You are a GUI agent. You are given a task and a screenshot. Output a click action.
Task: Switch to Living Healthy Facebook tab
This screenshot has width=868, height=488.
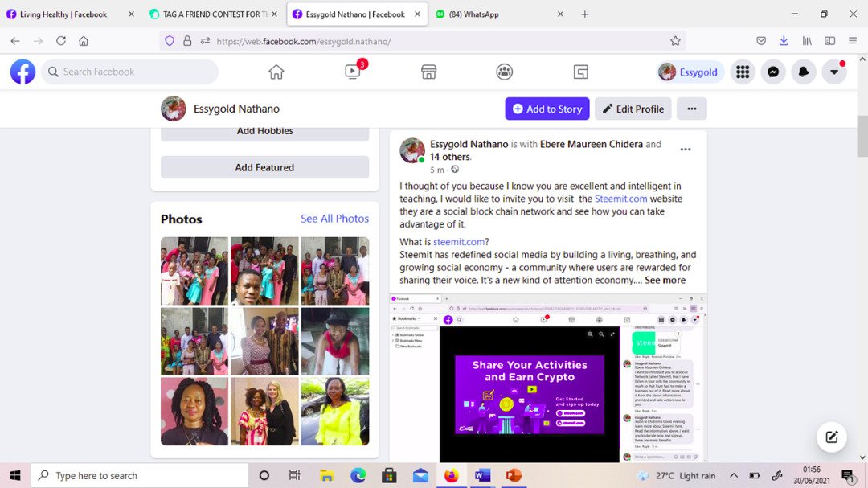coord(63,14)
